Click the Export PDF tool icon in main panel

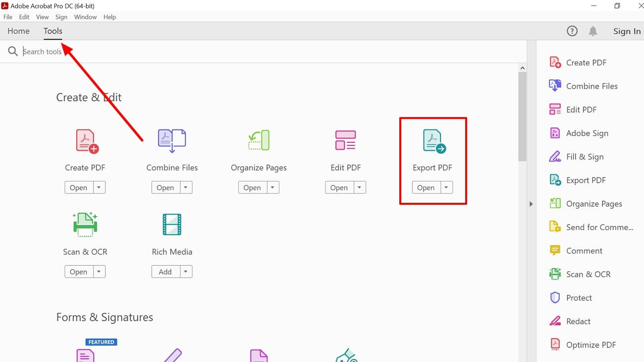[x=434, y=141]
